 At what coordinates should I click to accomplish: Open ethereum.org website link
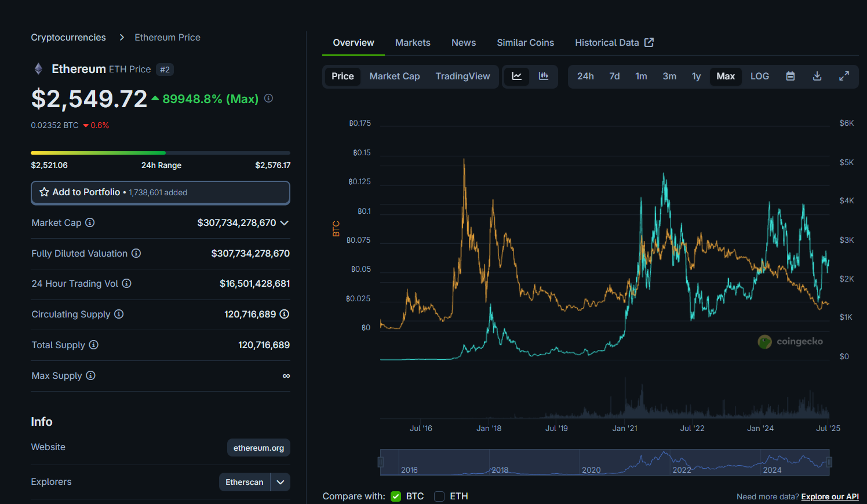258,448
